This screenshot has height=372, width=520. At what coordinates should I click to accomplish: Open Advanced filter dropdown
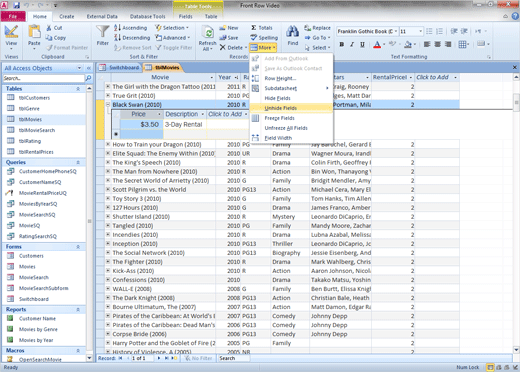pos(173,38)
